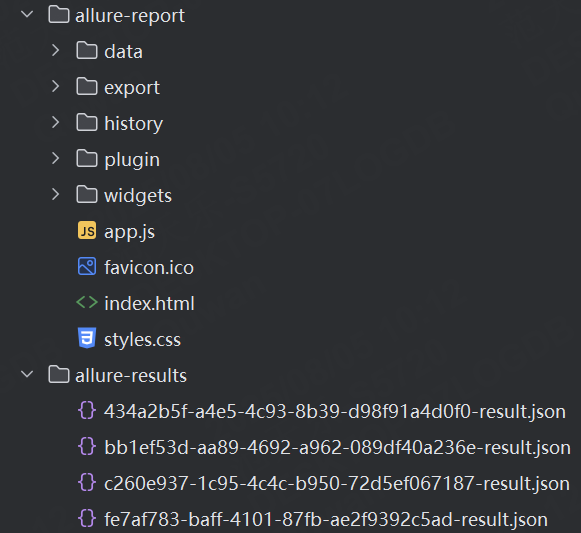581x533 pixels.
Task: Click the CSS icon for styles.css
Action: [x=87, y=338]
